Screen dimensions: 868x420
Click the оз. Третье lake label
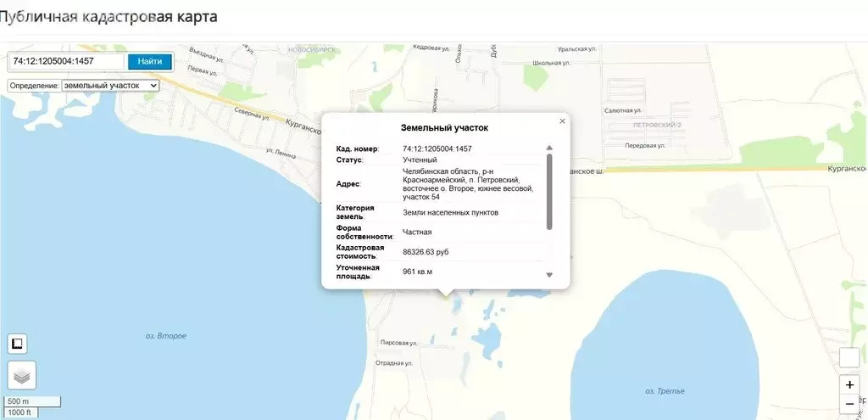665,391
